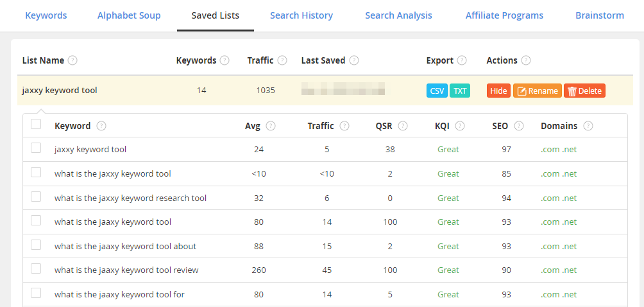Open the Affiliate Programs tab
The width and height of the screenshot is (644, 307).
[504, 15]
